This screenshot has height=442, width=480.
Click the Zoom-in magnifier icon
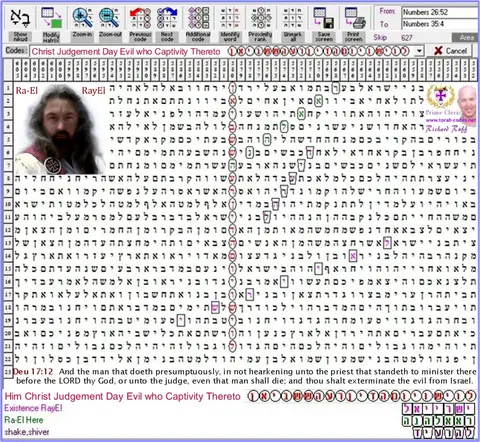point(82,18)
